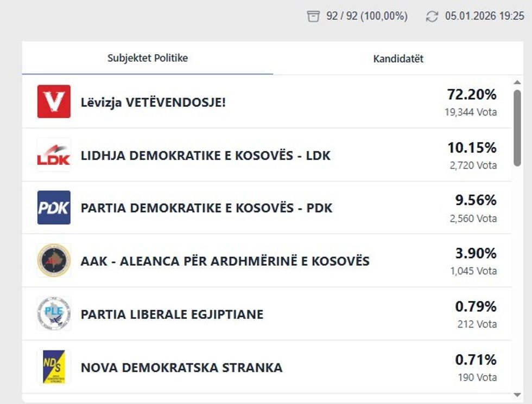Open the NOVA DEMOKRATSKA STRANKA entry
This screenshot has height=404, width=532.
click(x=181, y=368)
